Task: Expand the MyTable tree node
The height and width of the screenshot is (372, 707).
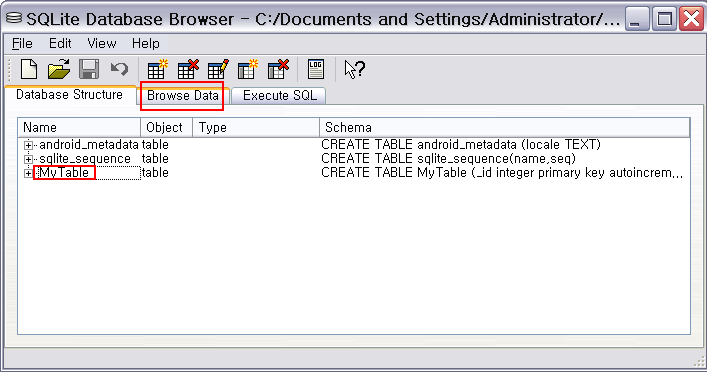Action: point(28,173)
